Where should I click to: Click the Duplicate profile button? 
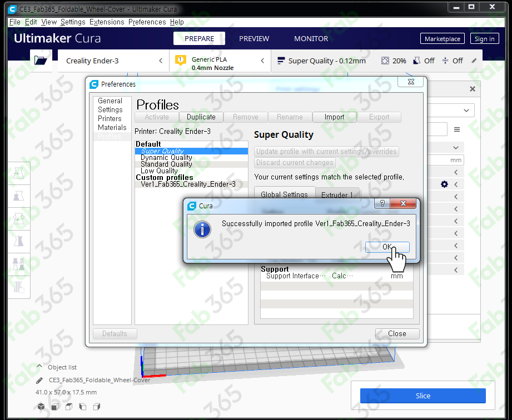pos(201,117)
